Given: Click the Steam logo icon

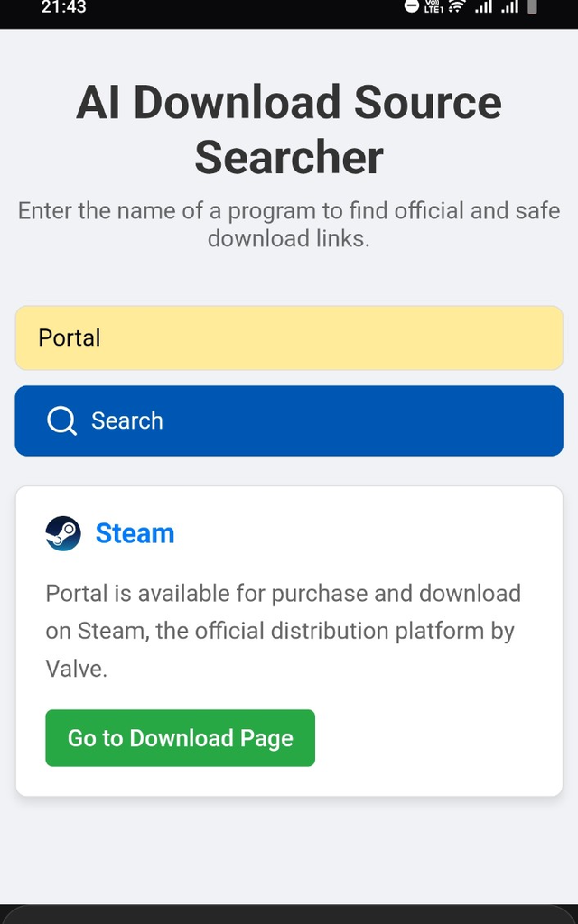Looking at the screenshot, I should [63, 533].
